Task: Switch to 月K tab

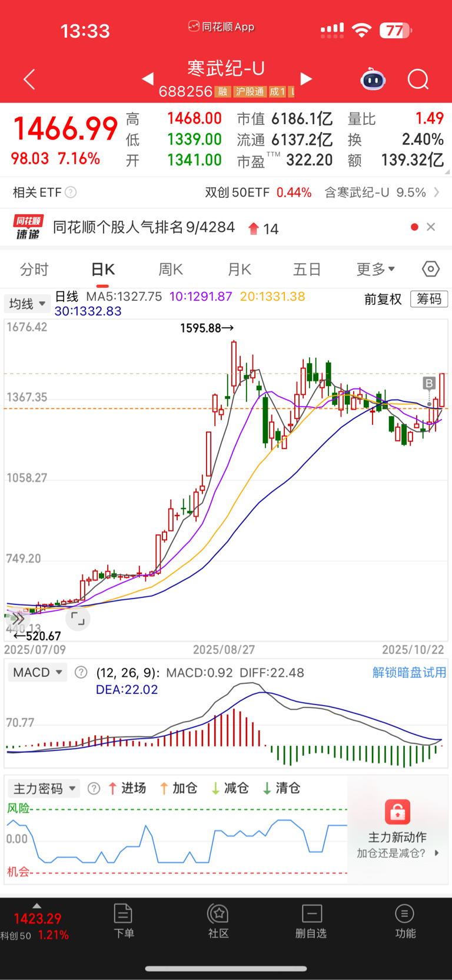Action: pos(240,269)
